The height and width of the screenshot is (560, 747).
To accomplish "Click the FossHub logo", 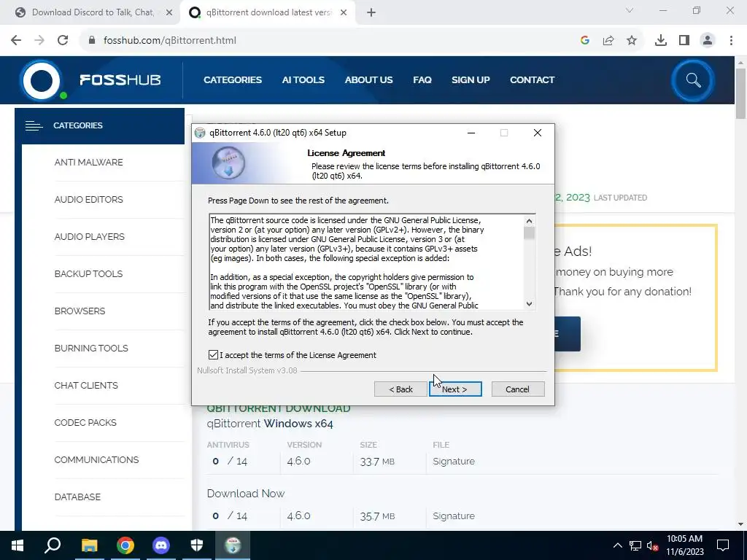I will pos(90,80).
